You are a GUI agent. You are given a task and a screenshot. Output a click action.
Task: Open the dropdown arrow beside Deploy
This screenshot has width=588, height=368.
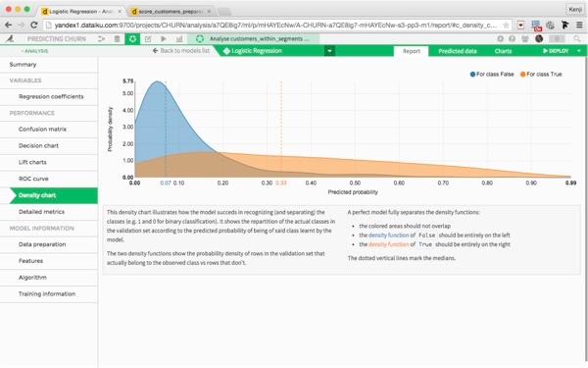point(579,51)
